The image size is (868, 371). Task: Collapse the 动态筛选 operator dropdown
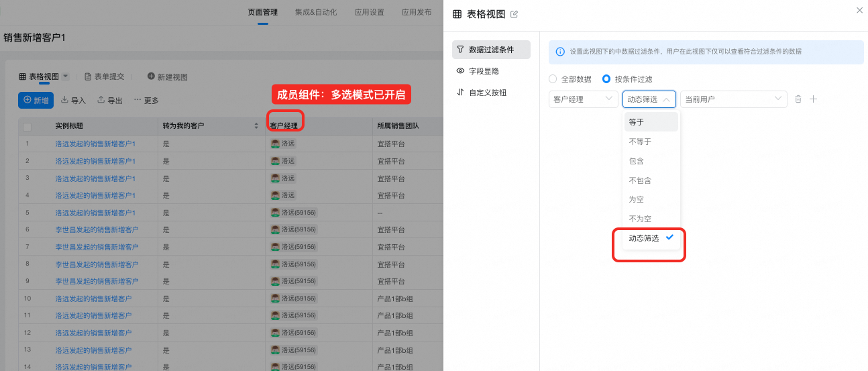(x=649, y=99)
